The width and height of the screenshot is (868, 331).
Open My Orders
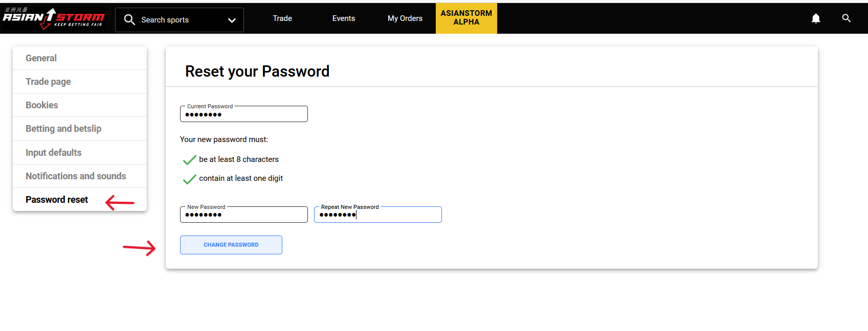(x=405, y=18)
